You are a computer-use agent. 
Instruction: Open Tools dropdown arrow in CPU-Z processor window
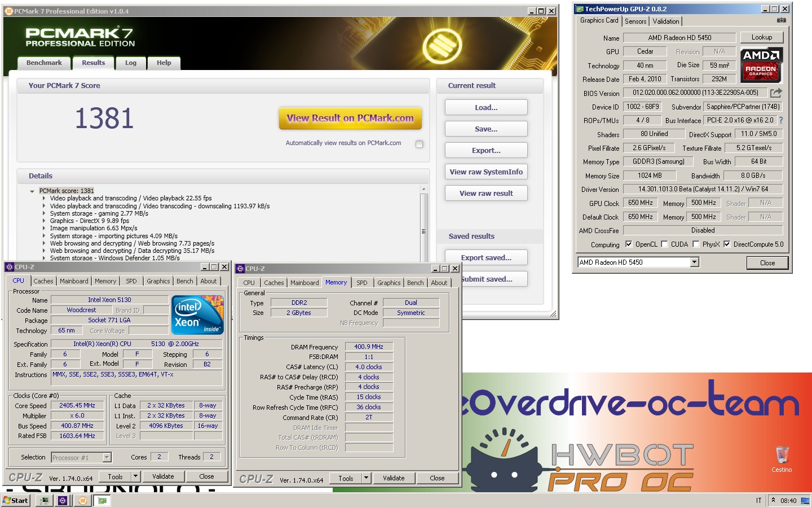coord(135,476)
